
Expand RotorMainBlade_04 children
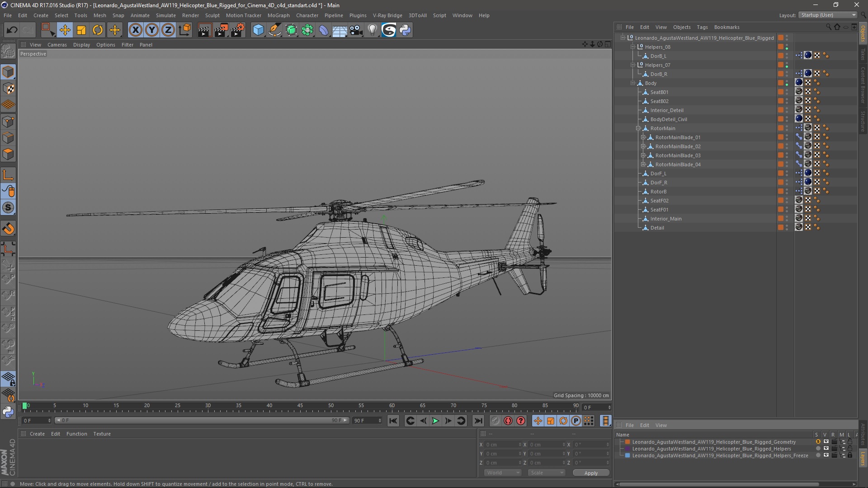(643, 164)
